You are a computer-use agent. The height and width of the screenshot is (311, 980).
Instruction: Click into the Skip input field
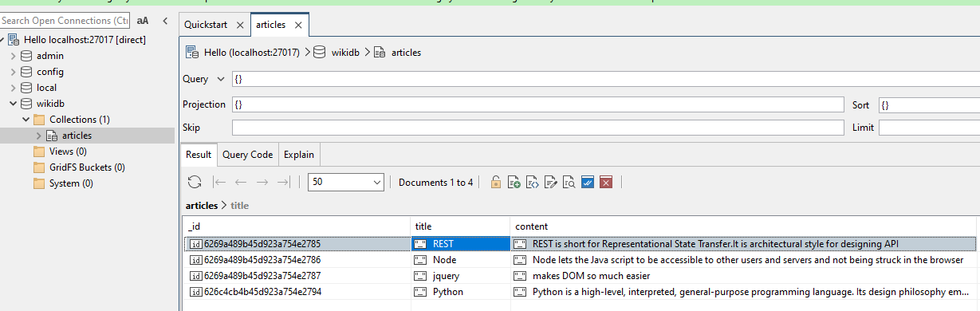[x=537, y=128]
